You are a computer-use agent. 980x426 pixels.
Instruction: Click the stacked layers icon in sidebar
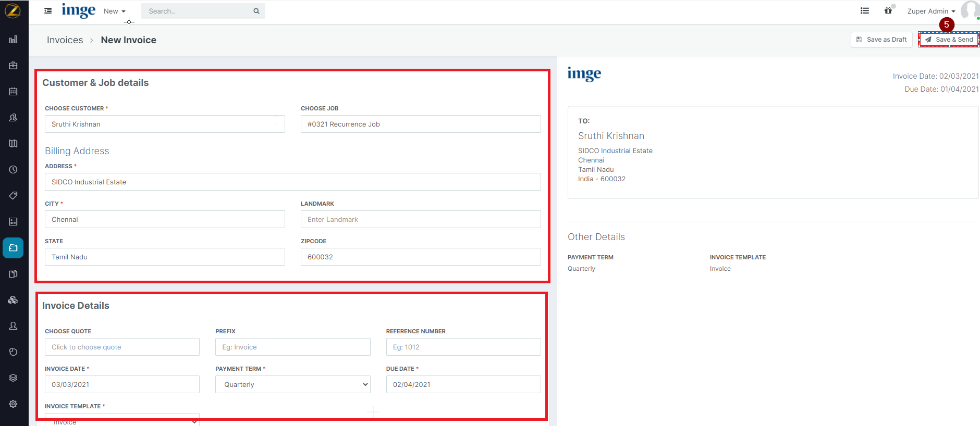(13, 378)
